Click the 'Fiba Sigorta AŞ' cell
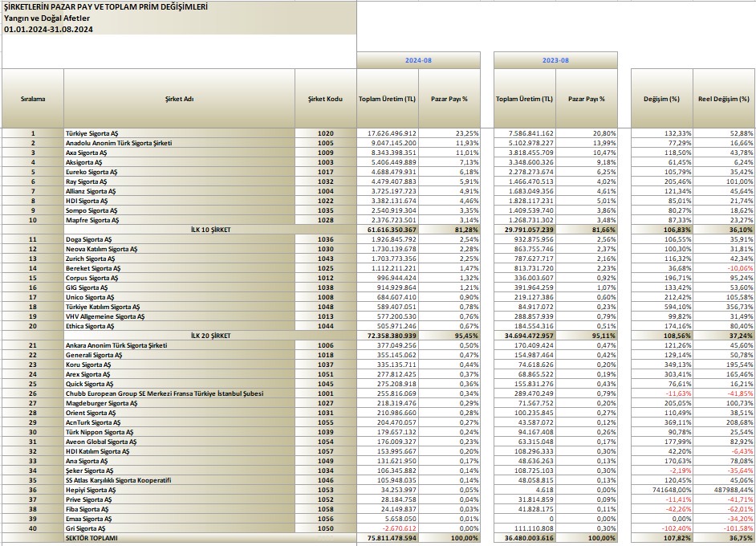The width and height of the screenshot is (756, 546). [x=179, y=509]
